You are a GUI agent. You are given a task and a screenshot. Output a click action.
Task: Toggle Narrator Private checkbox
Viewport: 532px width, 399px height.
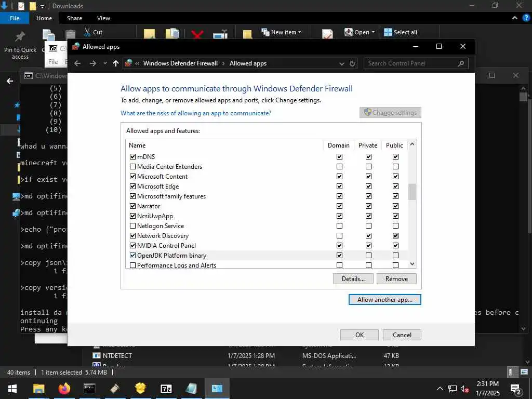pos(368,206)
